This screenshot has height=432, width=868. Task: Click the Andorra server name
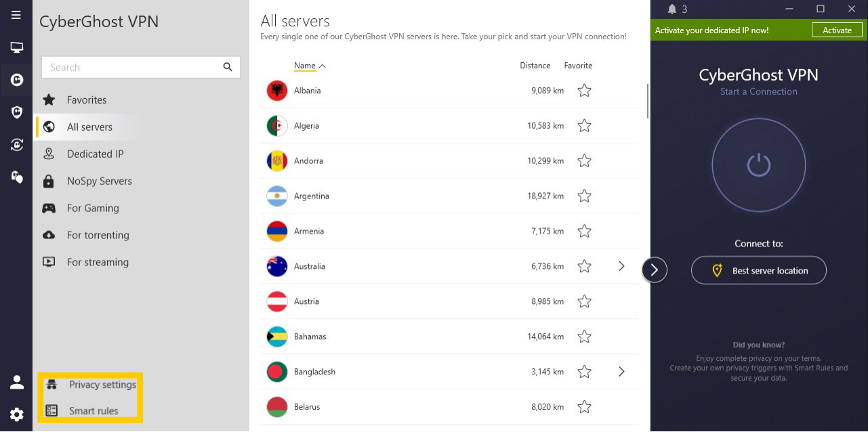(308, 160)
